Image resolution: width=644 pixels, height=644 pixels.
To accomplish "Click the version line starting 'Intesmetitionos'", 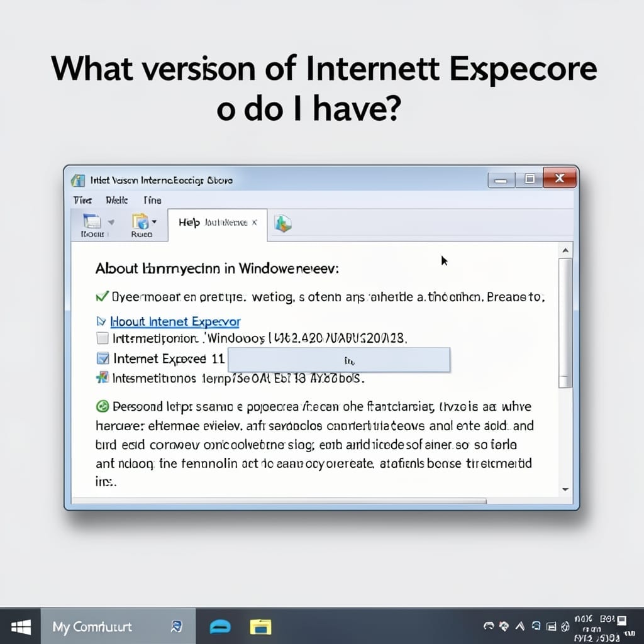I will [x=238, y=378].
